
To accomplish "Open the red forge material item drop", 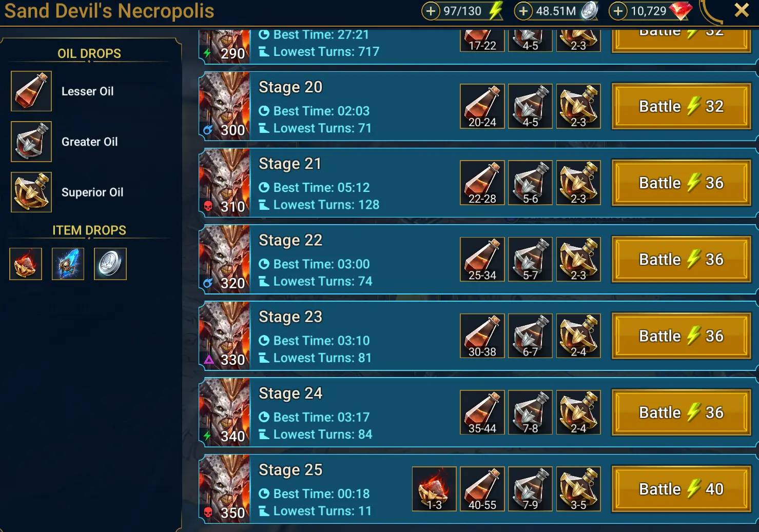I will click(x=26, y=264).
